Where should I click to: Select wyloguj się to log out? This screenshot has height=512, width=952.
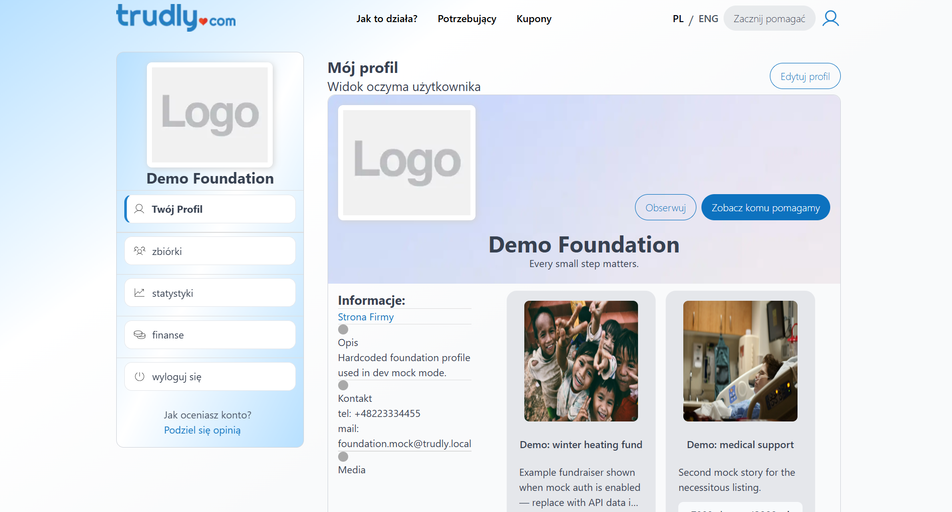pos(210,377)
